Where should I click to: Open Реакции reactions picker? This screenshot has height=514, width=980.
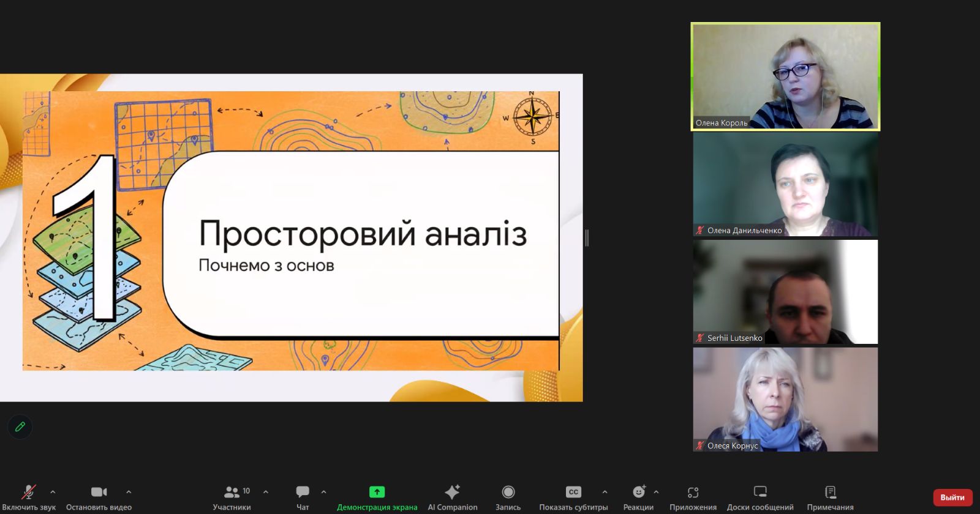click(638, 493)
